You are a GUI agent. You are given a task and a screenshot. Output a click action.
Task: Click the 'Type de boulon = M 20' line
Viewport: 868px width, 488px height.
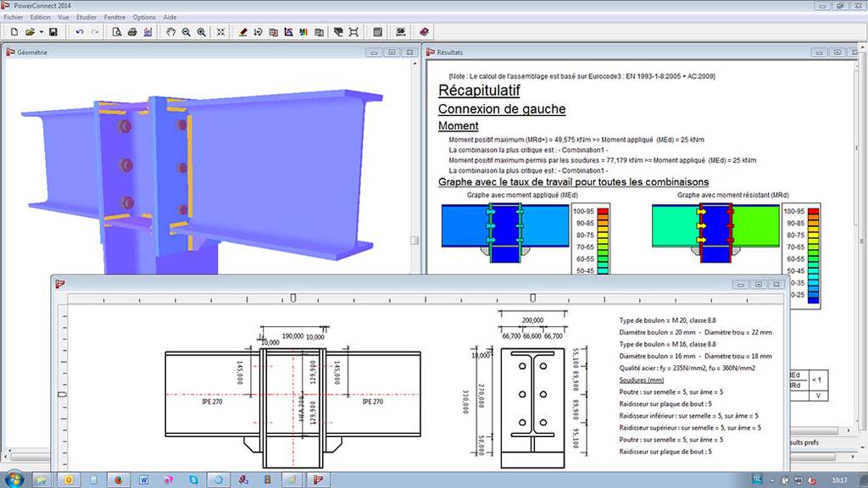pyautogui.click(x=668, y=320)
